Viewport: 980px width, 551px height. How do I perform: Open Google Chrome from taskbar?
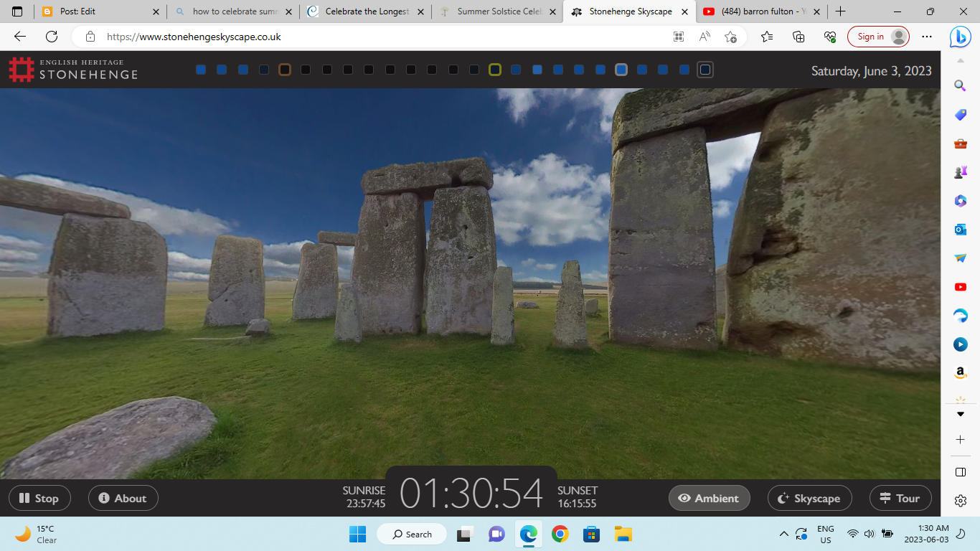pyautogui.click(x=560, y=534)
